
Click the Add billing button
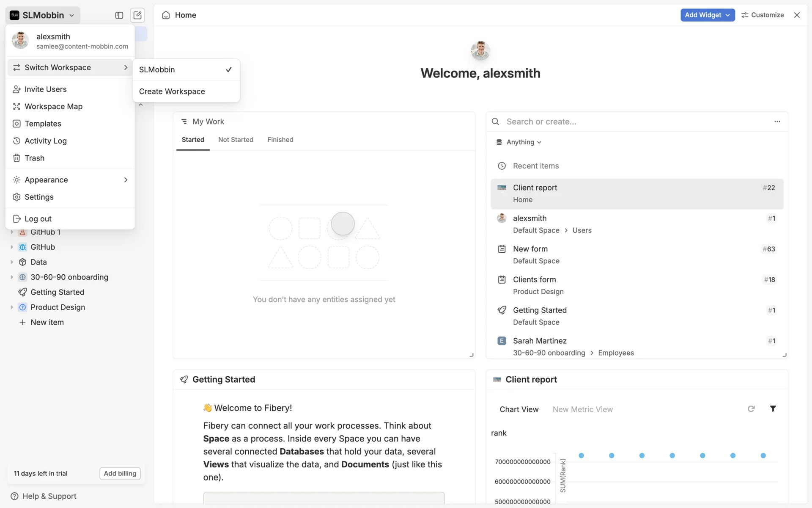pyautogui.click(x=120, y=473)
